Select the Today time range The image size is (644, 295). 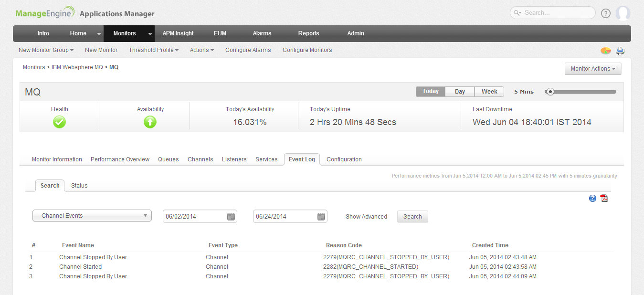click(430, 92)
